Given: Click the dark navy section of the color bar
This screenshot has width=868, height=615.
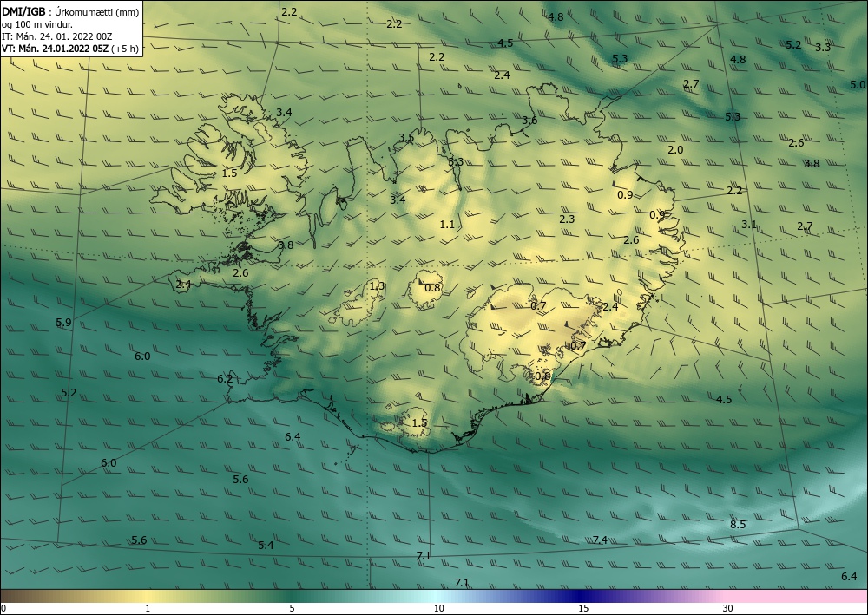Looking at the screenshot, I should coord(582,596).
